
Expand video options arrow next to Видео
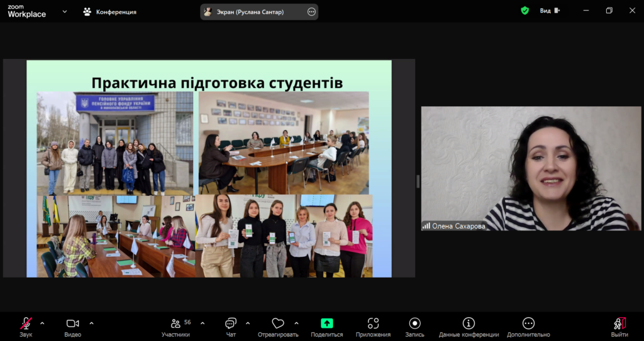coord(91,323)
